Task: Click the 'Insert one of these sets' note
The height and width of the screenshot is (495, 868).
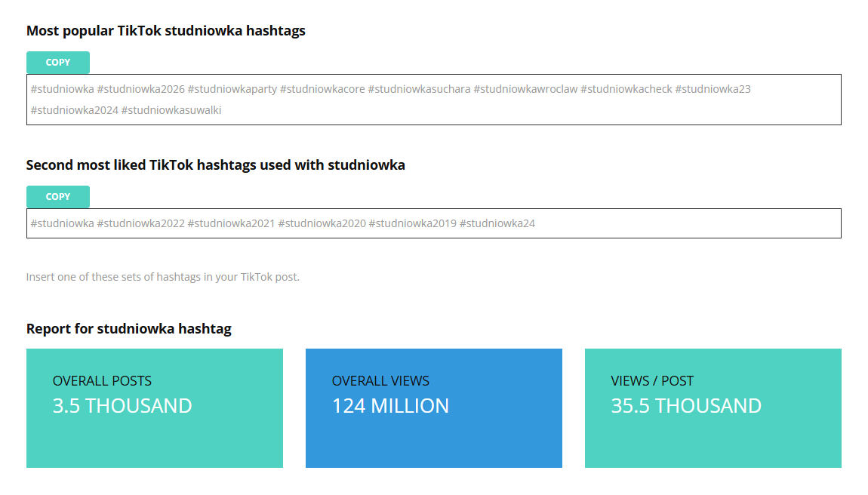Action: tap(163, 277)
